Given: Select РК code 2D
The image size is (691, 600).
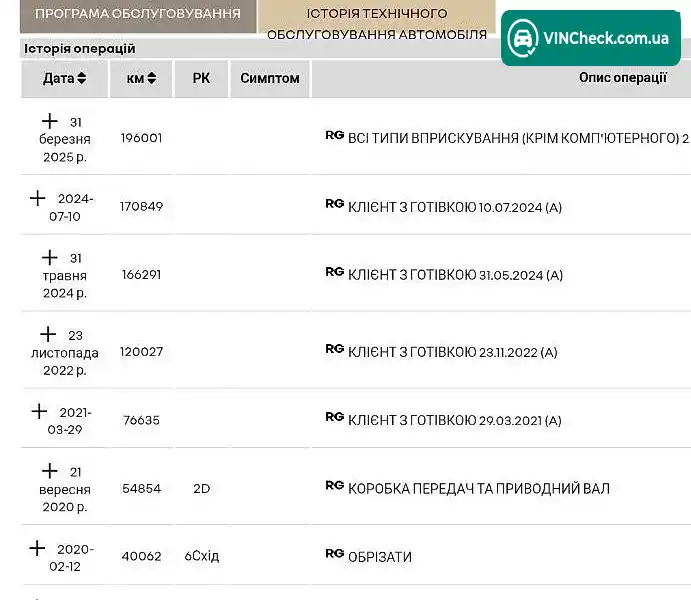Looking at the screenshot, I should click(201, 489).
